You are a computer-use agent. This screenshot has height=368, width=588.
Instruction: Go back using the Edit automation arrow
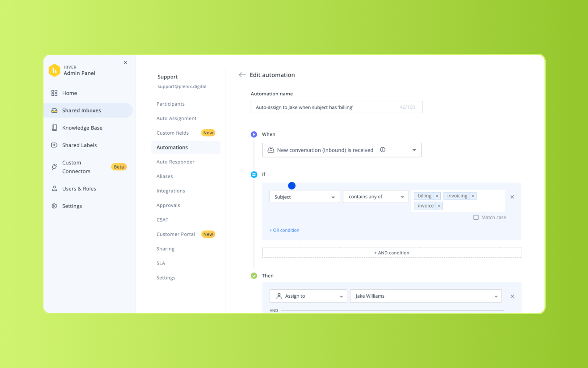(242, 75)
